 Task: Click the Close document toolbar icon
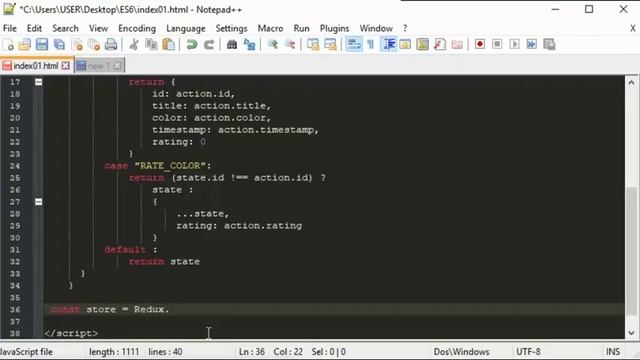[x=77, y=44]
